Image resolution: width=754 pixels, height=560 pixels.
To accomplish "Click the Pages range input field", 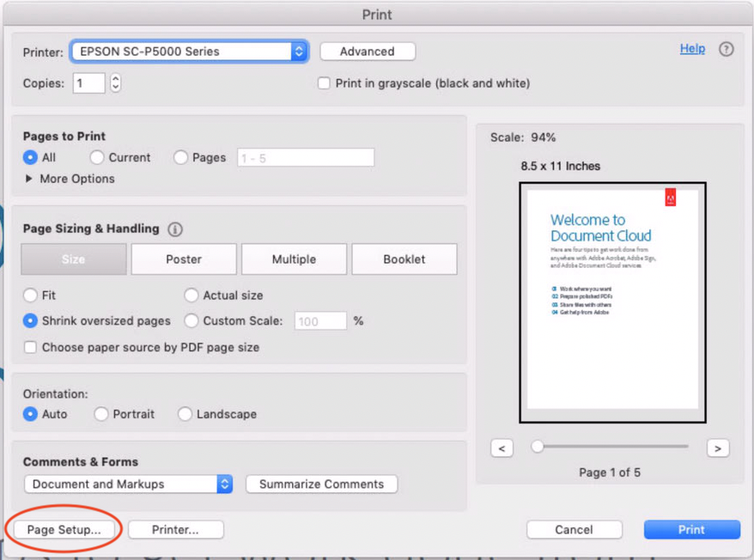I will point(306,158).
